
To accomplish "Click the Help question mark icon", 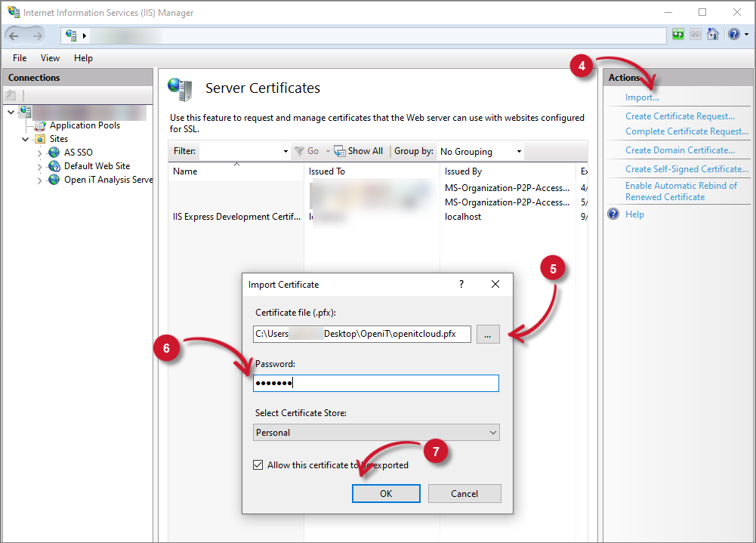I will [733, 34].
